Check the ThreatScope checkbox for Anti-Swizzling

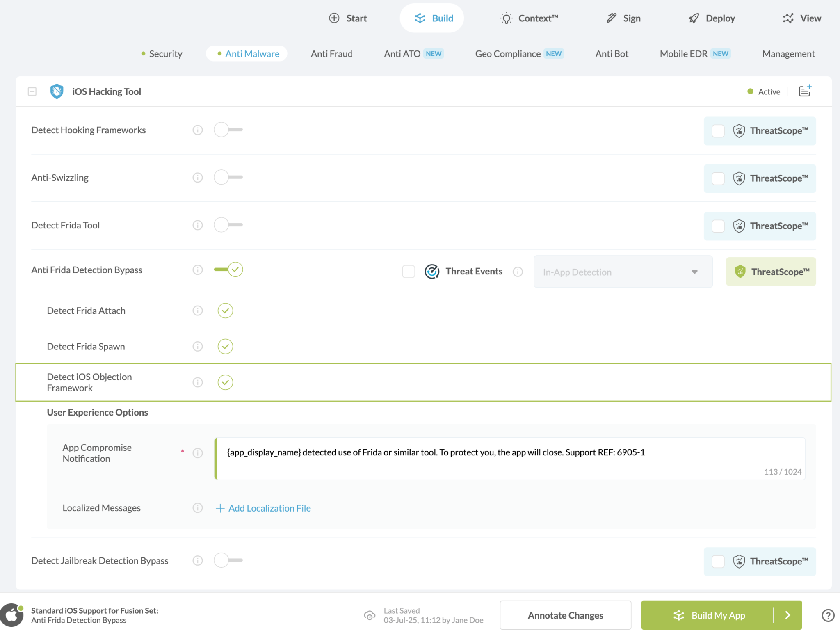(717, 178)
